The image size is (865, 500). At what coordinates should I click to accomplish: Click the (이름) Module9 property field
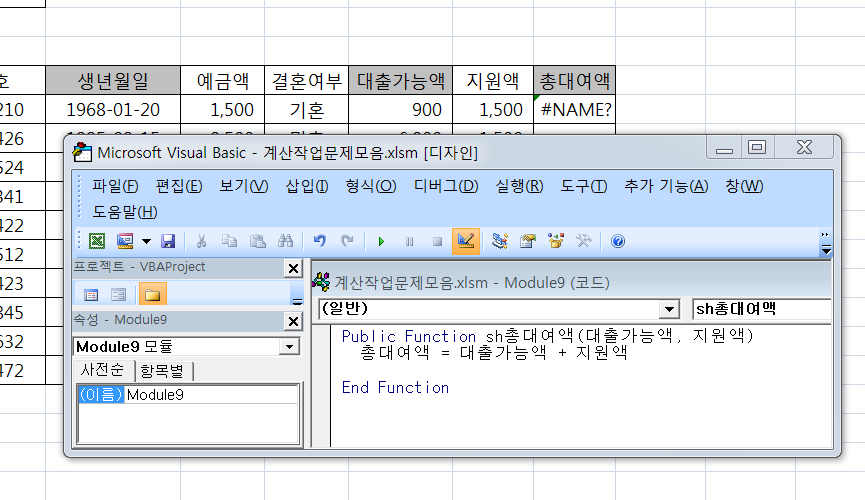pos(211,395)
